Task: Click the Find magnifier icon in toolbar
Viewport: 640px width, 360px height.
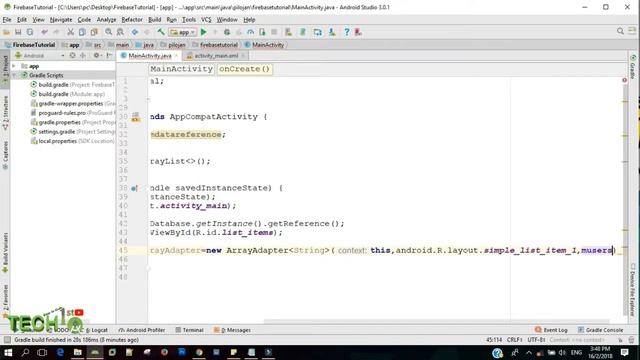Action: pyautogui.click(x=108, y=32)
